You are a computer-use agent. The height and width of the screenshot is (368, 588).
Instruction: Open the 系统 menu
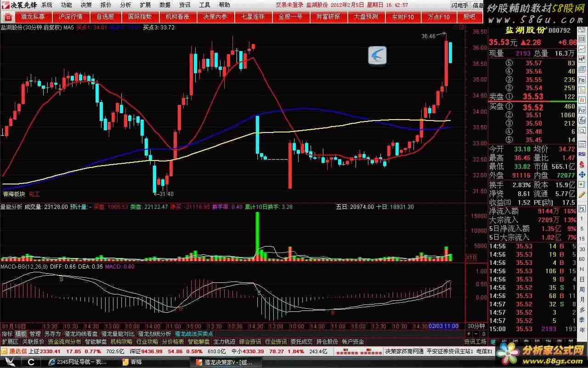(x=47, y=5)
